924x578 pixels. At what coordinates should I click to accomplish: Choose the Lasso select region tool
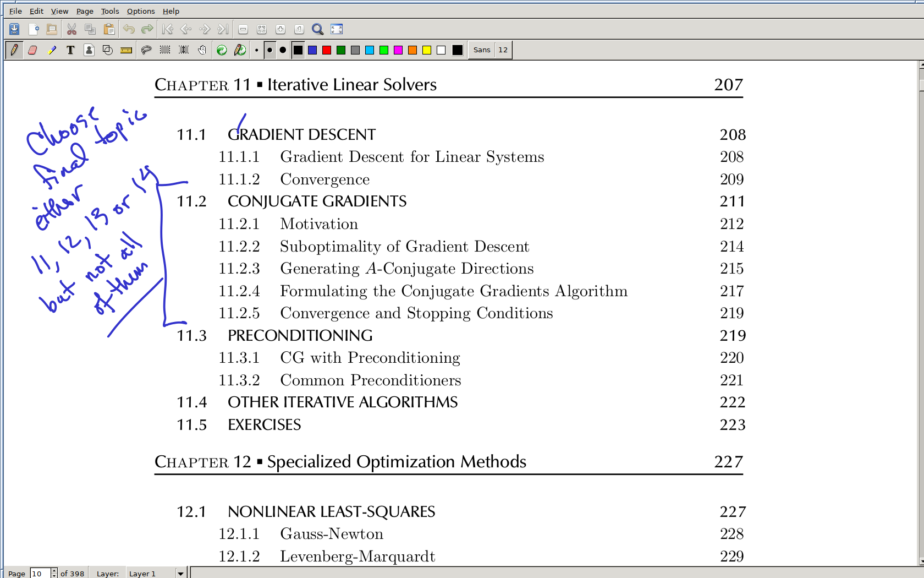(x=146, y=50)
